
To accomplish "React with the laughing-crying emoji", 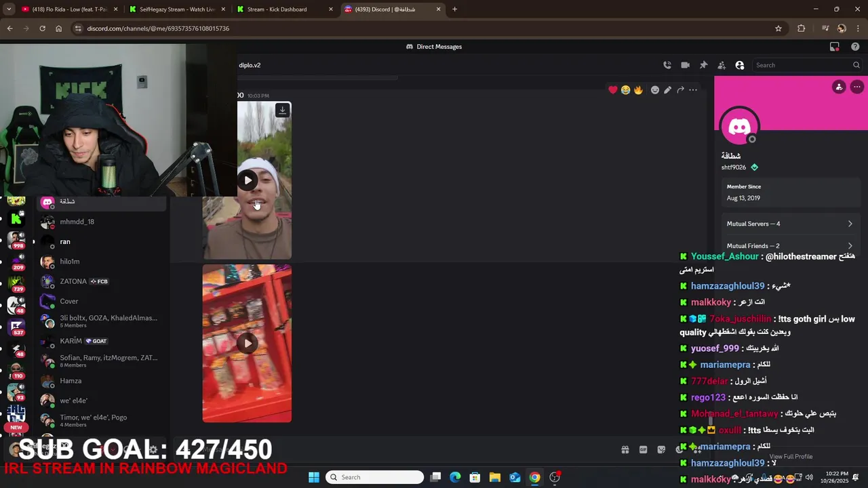I will (x=625, y=89).
